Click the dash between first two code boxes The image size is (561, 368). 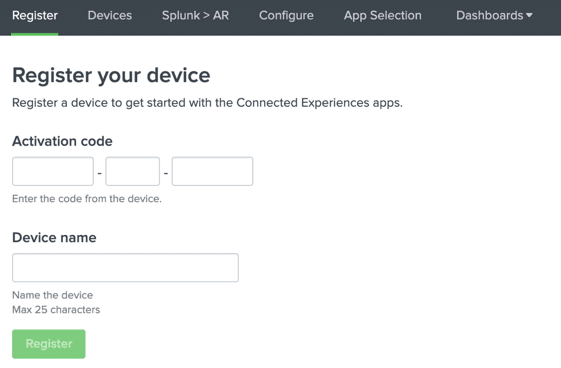[100, 173]
